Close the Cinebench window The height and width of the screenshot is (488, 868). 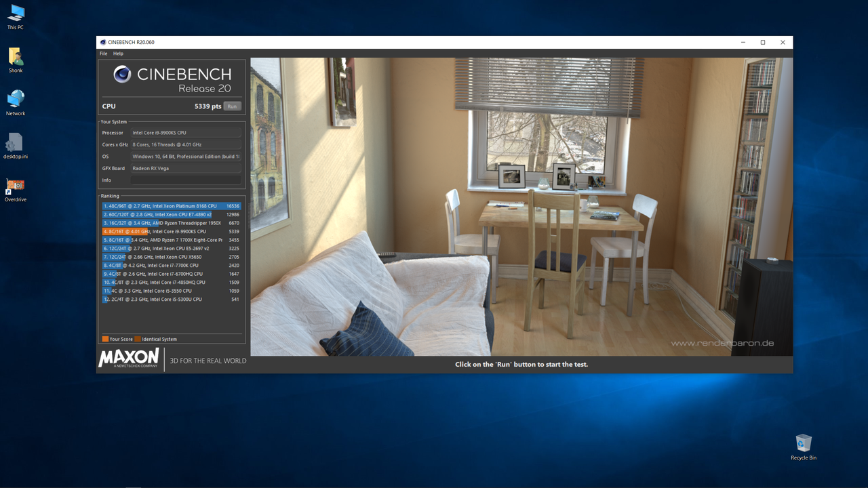(783, 42)
